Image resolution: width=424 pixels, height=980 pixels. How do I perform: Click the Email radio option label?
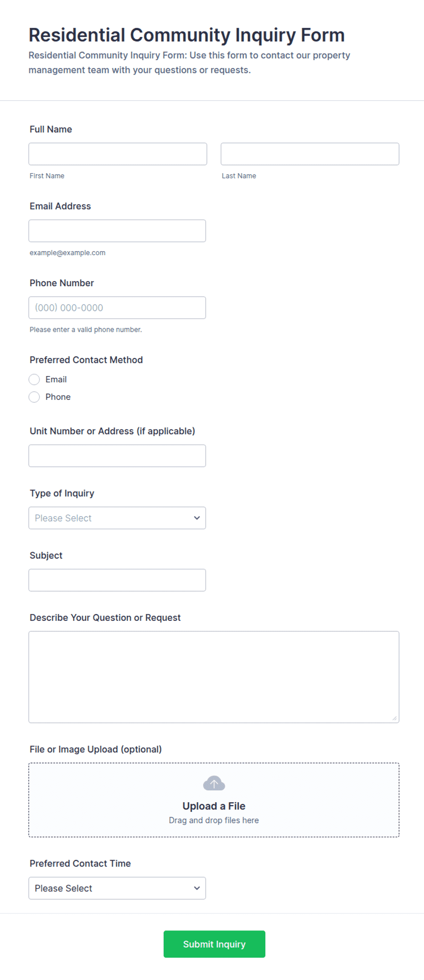click(56, 380)
